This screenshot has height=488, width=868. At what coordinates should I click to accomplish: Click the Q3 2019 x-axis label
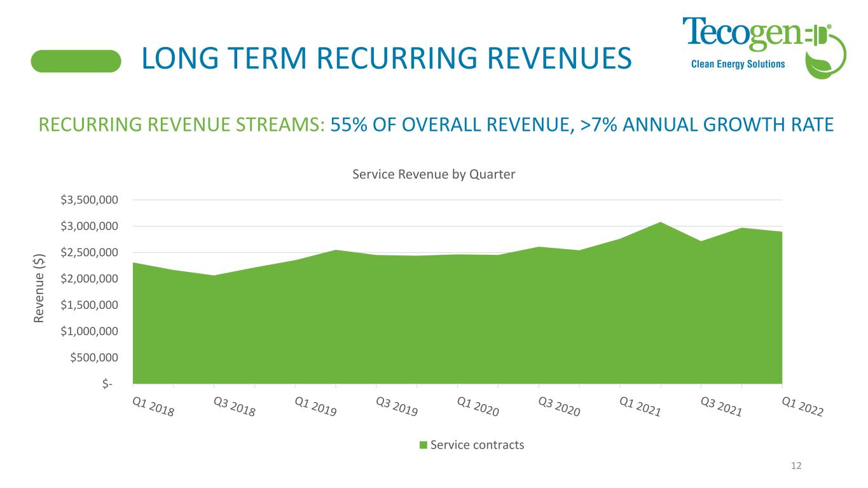[396, 407]
